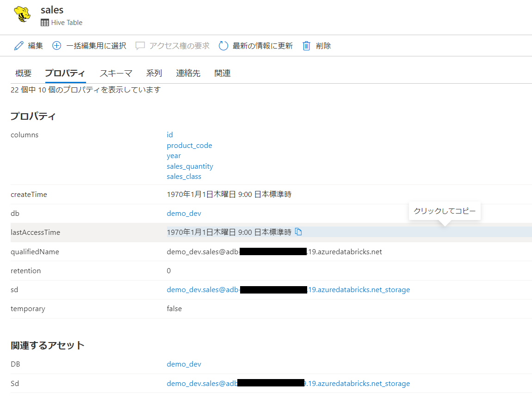532x398 pixels.
Task: Click the edit pencil icon for 編集
Action: pyautogui.click(x=18, y=45)
